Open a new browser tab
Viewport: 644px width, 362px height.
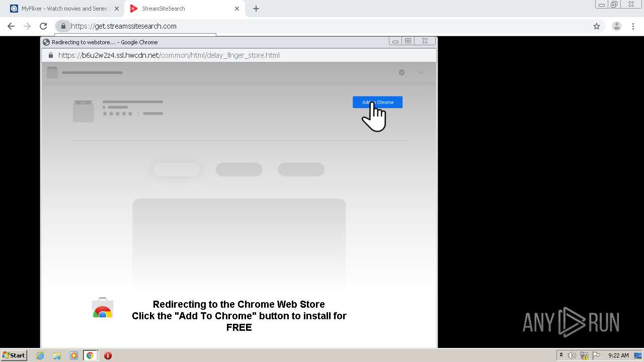coord(256,9)
